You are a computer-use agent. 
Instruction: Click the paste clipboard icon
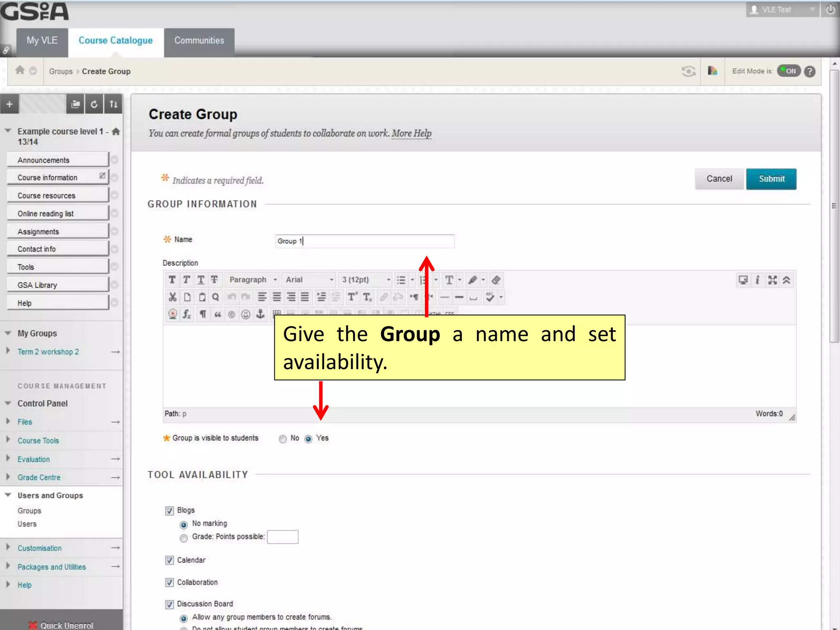(202, 297)
